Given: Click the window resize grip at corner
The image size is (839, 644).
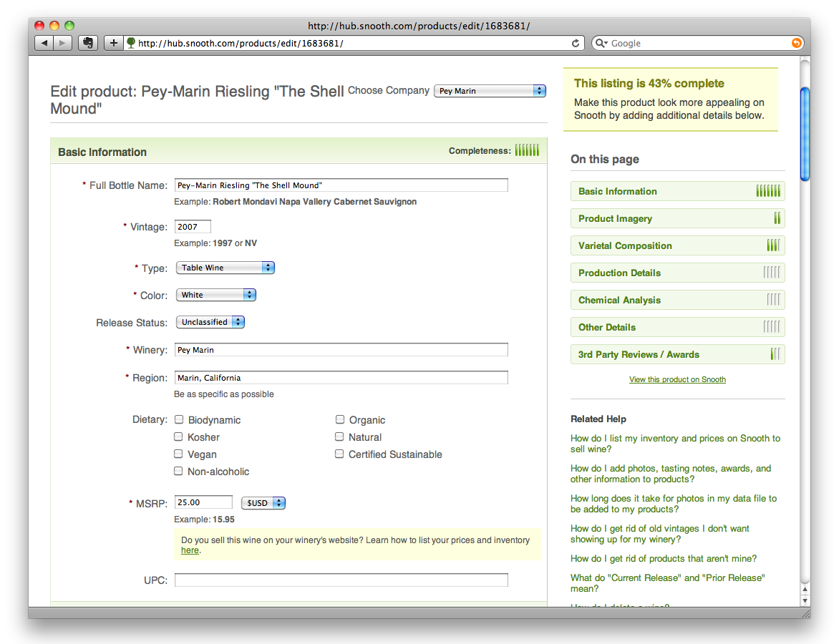Looking at the screenshot, I should [805, 613].
